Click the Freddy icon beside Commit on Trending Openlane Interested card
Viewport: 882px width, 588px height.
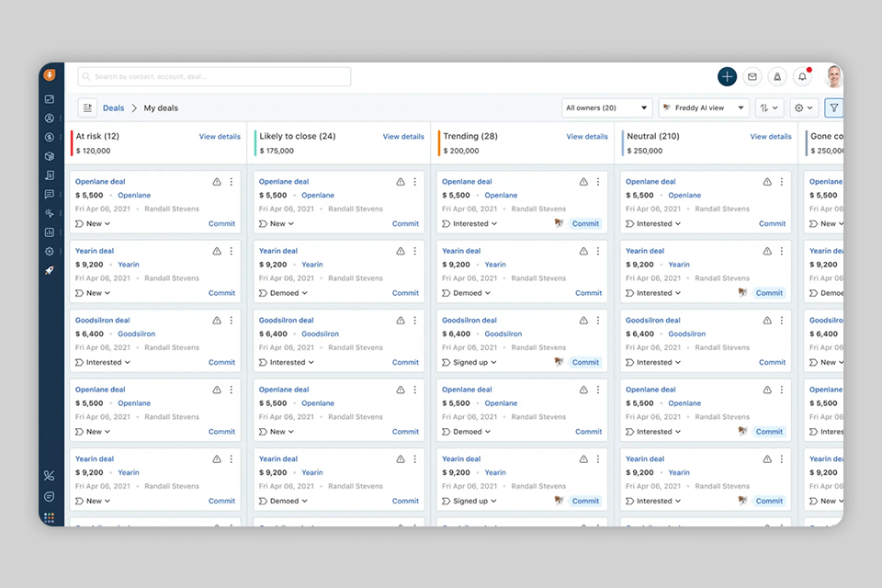[559, 223]
